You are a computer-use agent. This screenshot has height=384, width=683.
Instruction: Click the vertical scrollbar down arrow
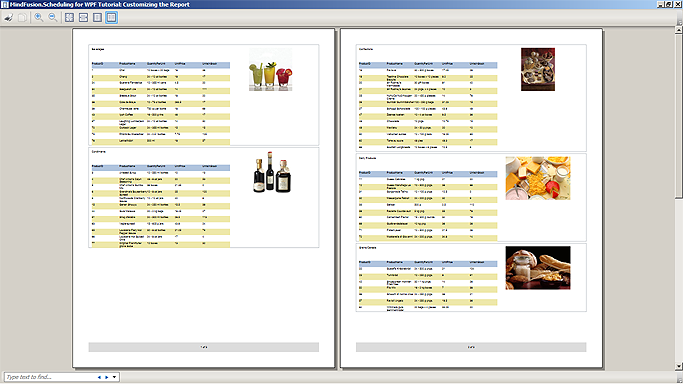[679, 366]
